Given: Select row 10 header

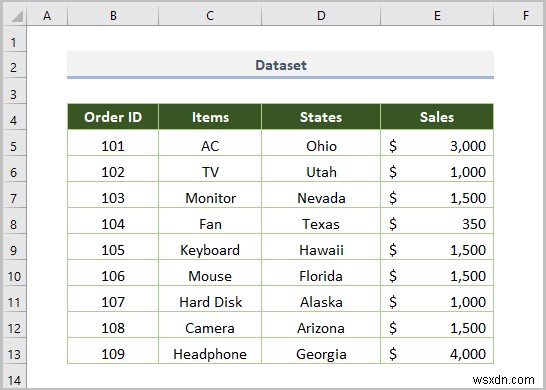Looking at the screenshot, I should pos(15,273).
